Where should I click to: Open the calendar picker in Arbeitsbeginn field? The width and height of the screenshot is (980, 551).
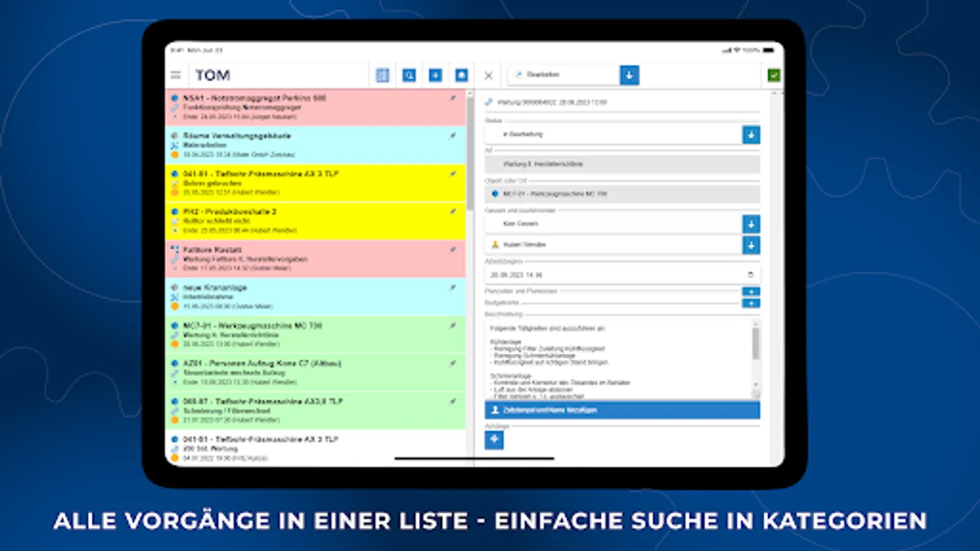point(750,275)
